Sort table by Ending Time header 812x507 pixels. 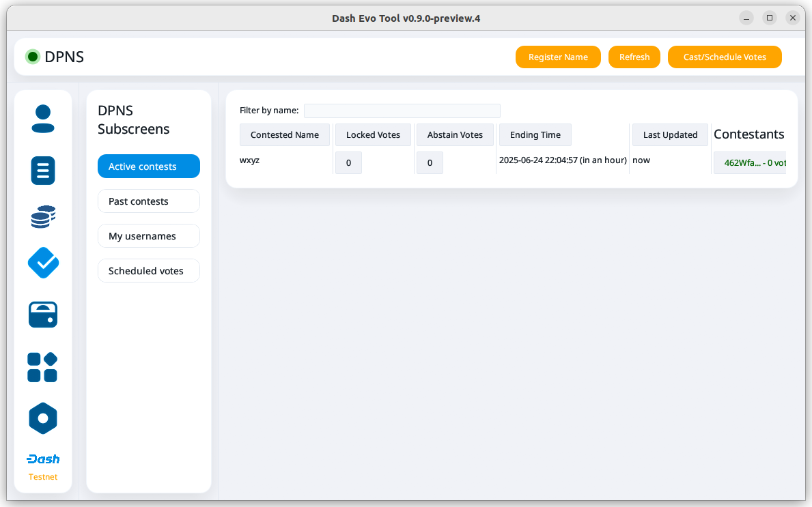pyautogui.click(x=535, y=135)
